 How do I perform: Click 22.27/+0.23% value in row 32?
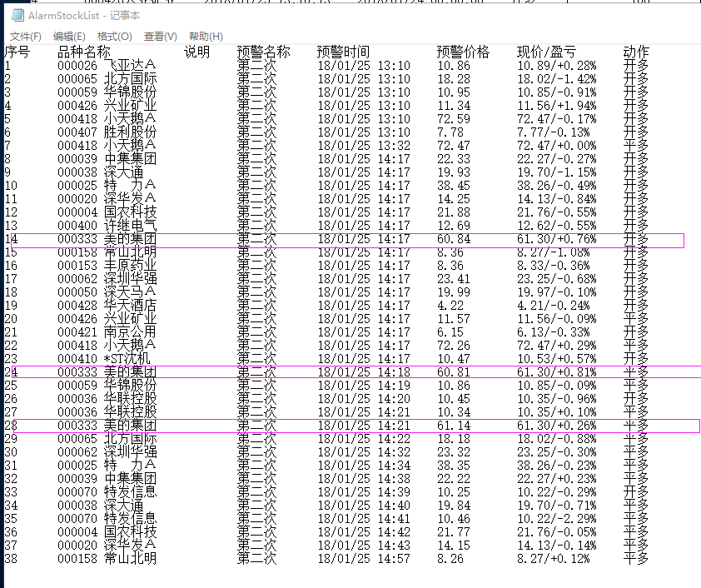pyautogui.click(x=557, y=478)
